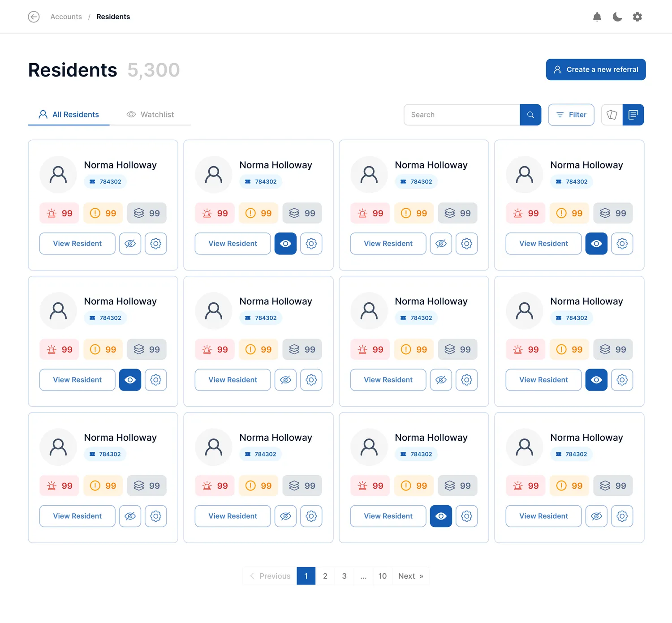672x623 pixels.
Task: Go to Accounts breadcrumb
Action: point(66,17)
